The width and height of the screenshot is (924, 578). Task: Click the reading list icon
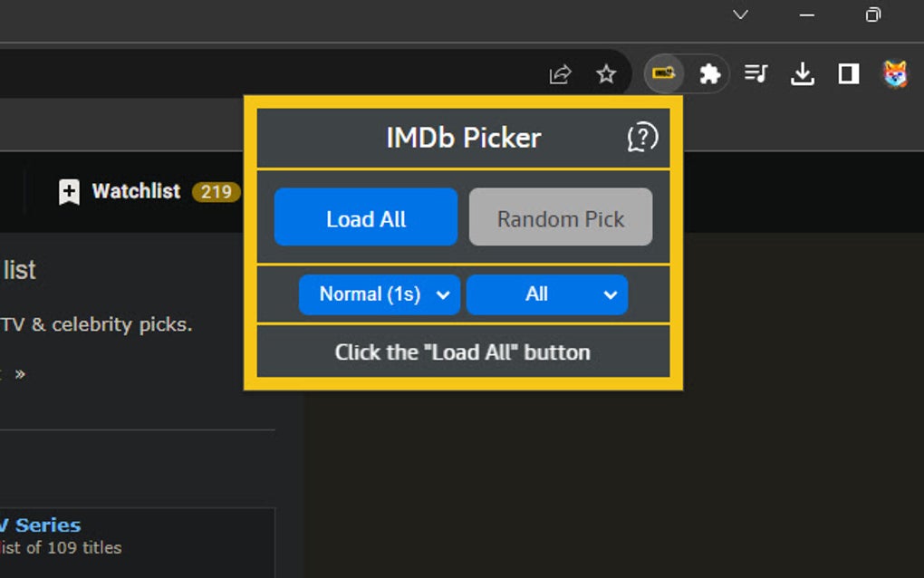[756, 73]
